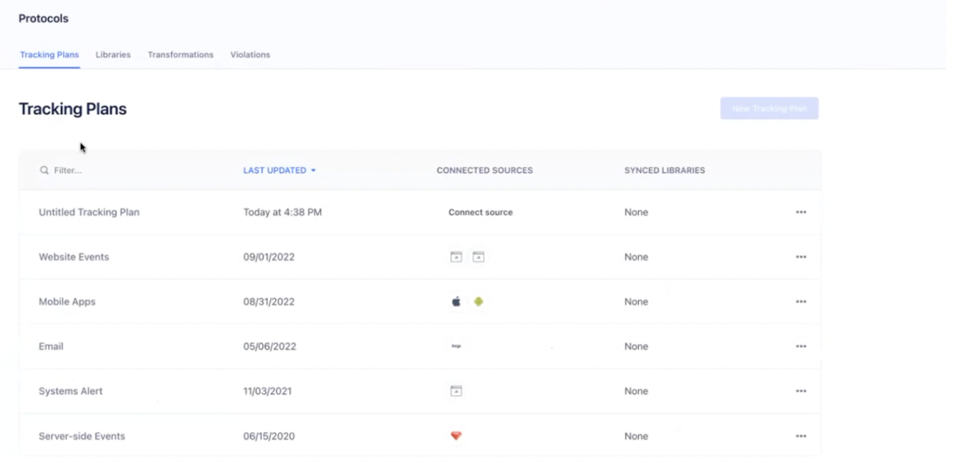Open the options menu on the Email row

click(x=801, y=346)
